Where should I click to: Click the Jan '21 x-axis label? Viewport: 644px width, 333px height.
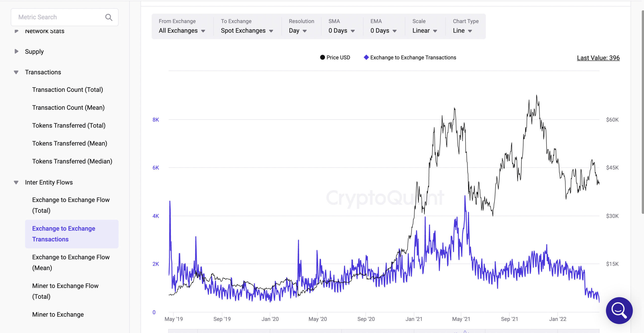pos(414,319)
